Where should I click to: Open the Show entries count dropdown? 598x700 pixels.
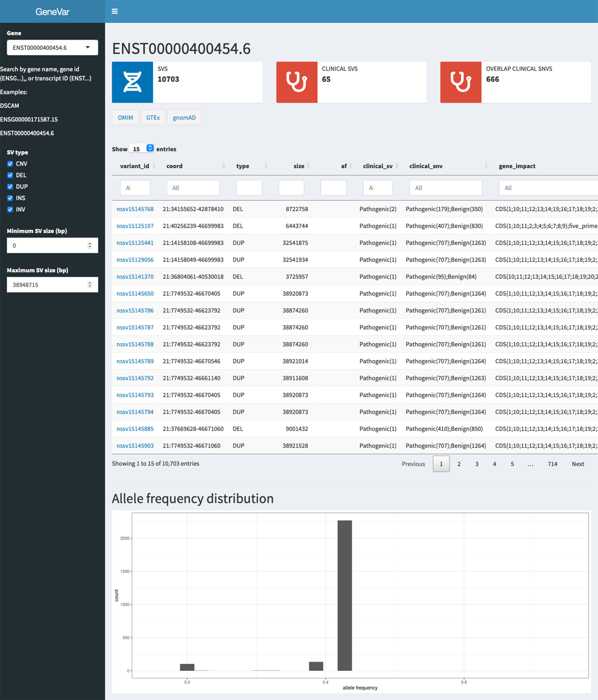pyautogui.click(x=150, y=148)
